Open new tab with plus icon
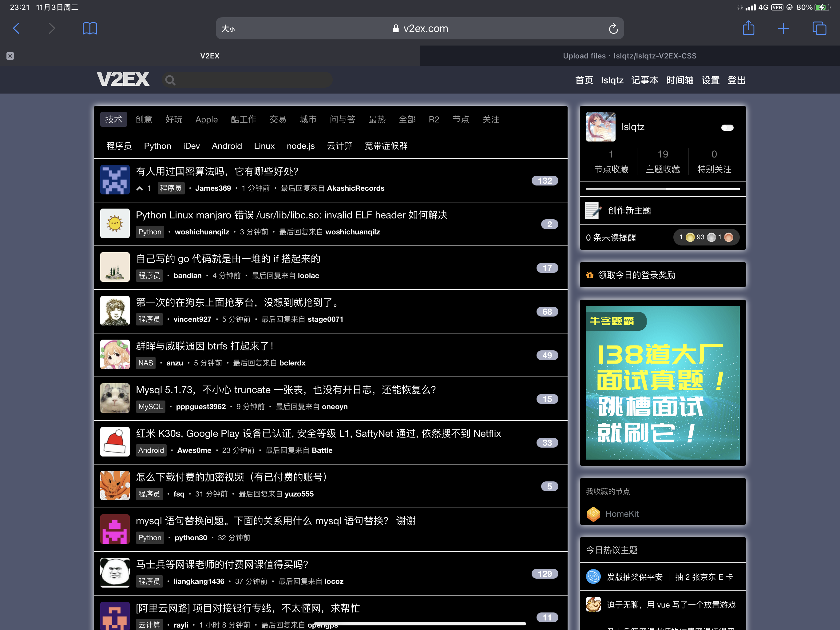 783,29
